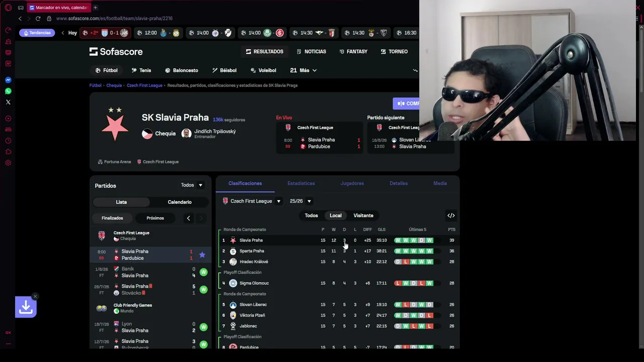This screenshot has height=362, width=644.
Task: Click the address bar URL
Action: pyautogui.click(x=114, y=19)
